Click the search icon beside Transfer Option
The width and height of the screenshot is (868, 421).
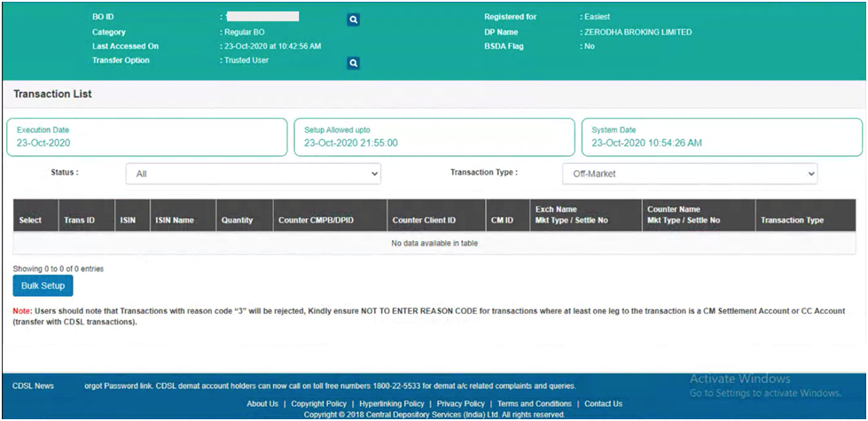pos(353,64)
